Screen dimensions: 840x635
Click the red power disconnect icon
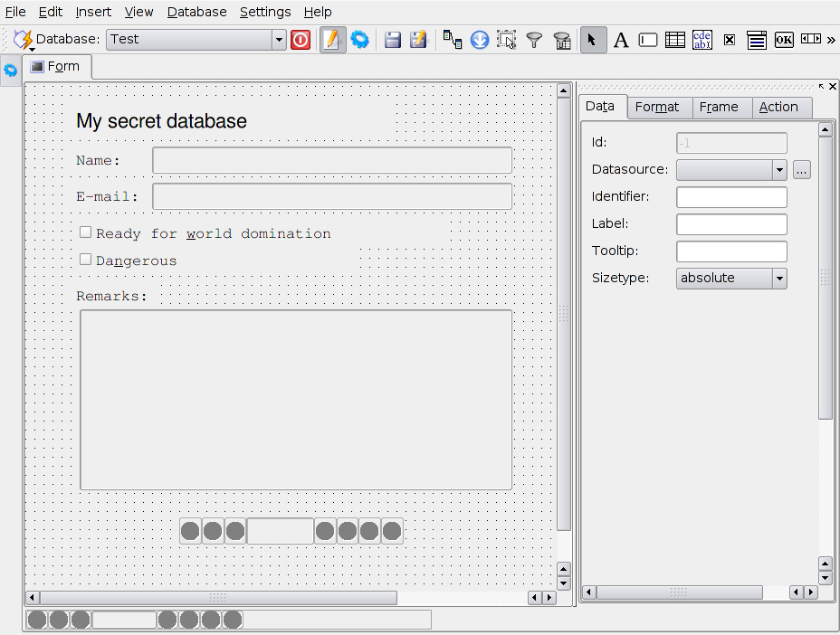[x=301, y=40]
